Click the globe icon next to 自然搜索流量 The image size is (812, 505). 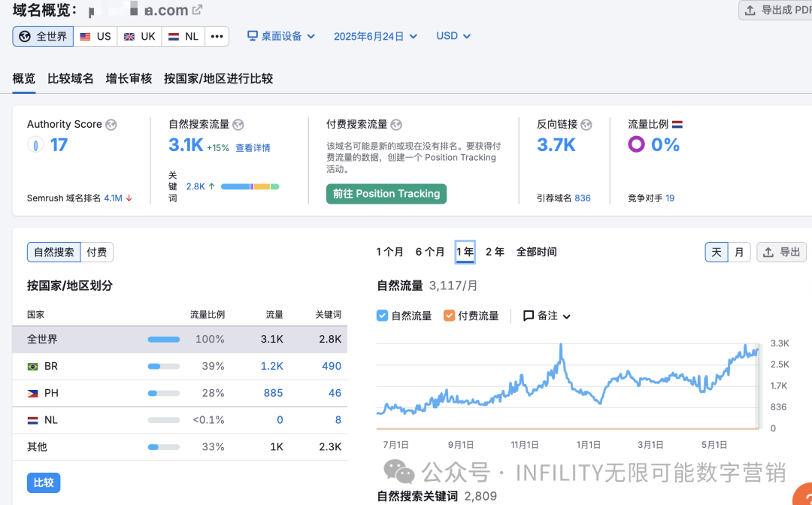tap(238, 125)
